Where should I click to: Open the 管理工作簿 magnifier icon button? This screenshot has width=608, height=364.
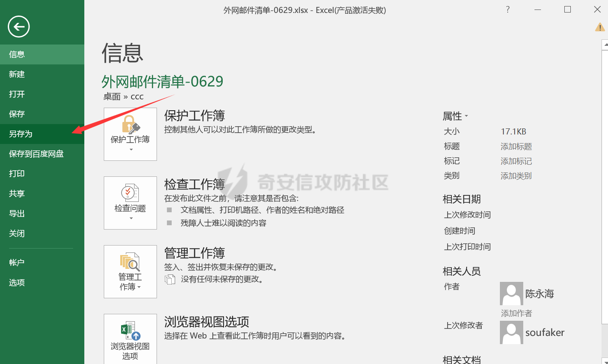point(130,271)
